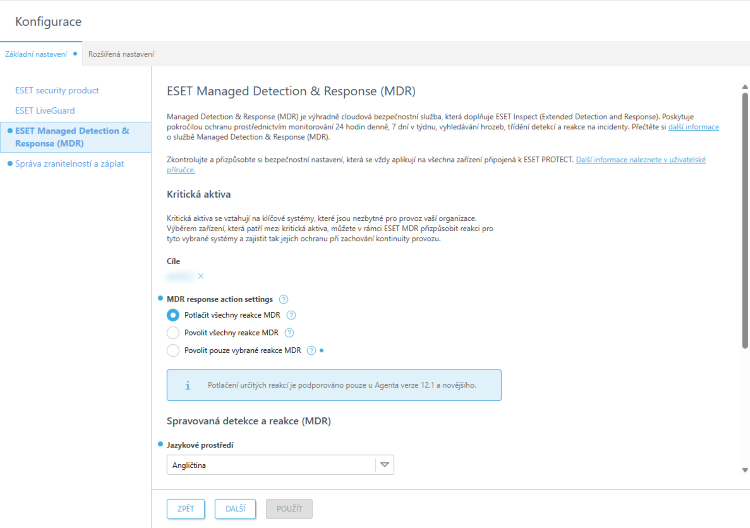Open ESET security product section

57,90
